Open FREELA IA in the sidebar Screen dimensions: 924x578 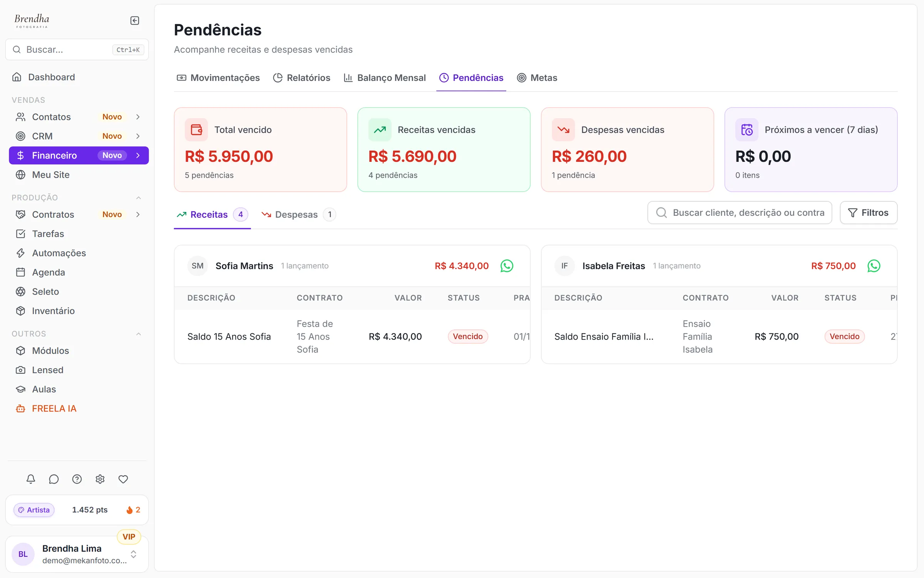point(79,408)
